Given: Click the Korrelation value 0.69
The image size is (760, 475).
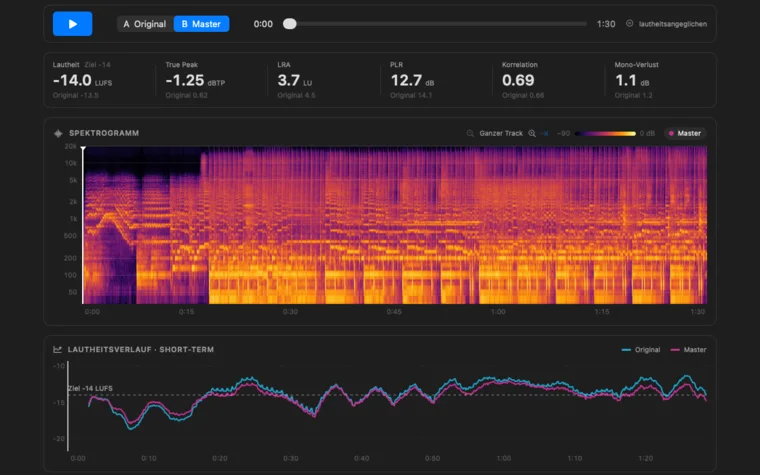Looking at the screenshot, I should pos(518,80).
